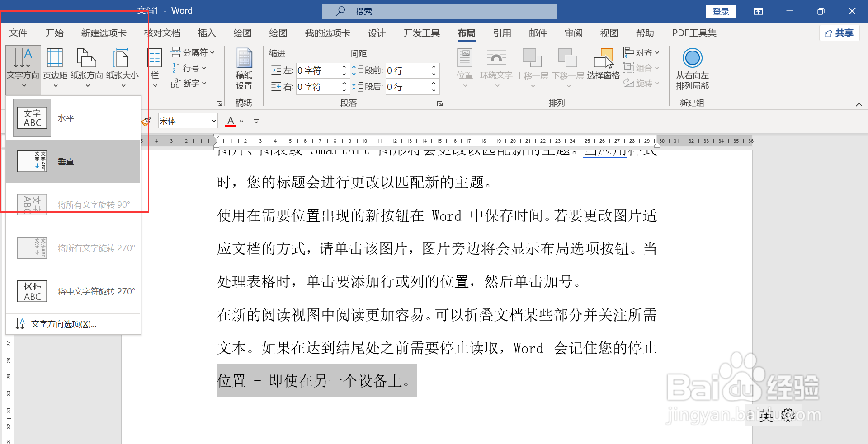Open page setup dialog launcher
This screenshot has width=868, height=444.
coord(219,103)
